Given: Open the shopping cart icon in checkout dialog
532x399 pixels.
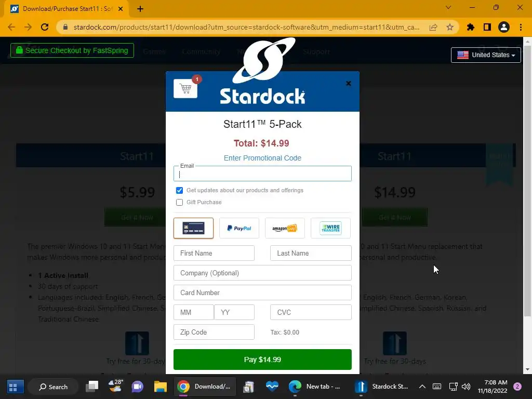Looking at the screenshot, I should pos(185,88).
